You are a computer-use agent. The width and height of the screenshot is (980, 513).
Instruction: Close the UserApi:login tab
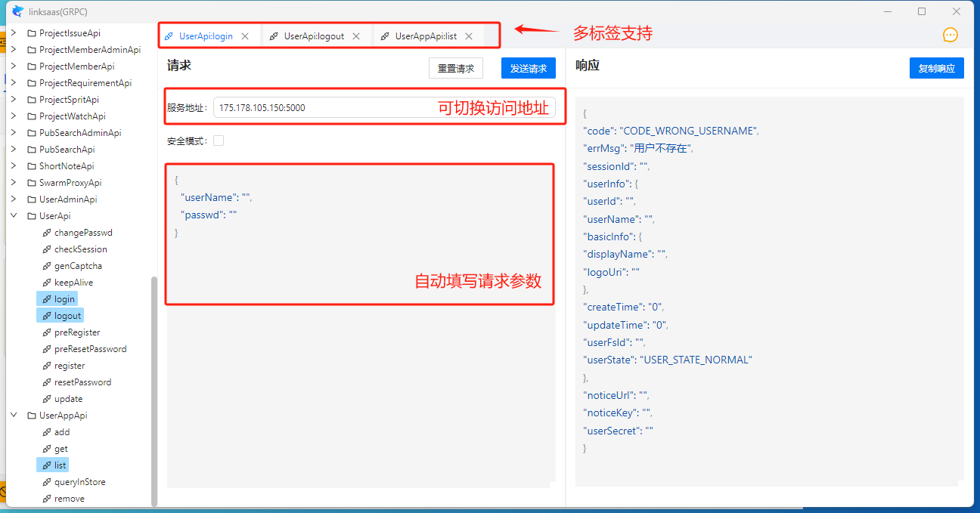click(x=245, y=36)
